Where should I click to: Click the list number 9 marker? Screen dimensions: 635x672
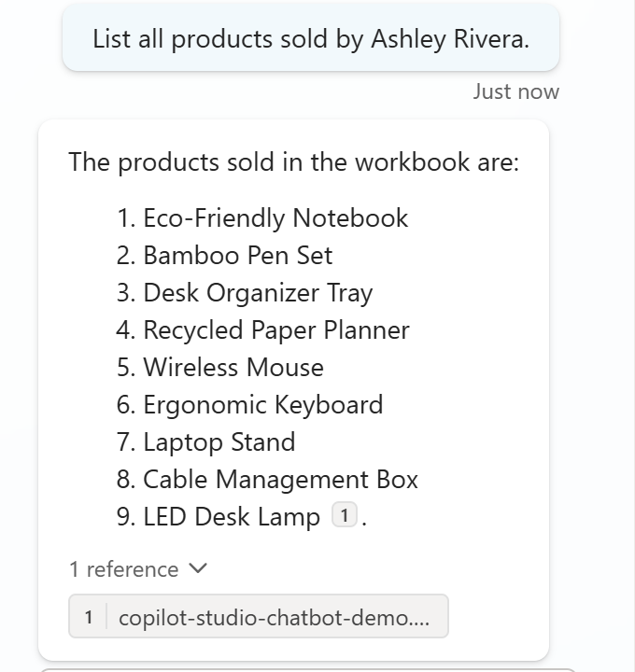[126, 517]
